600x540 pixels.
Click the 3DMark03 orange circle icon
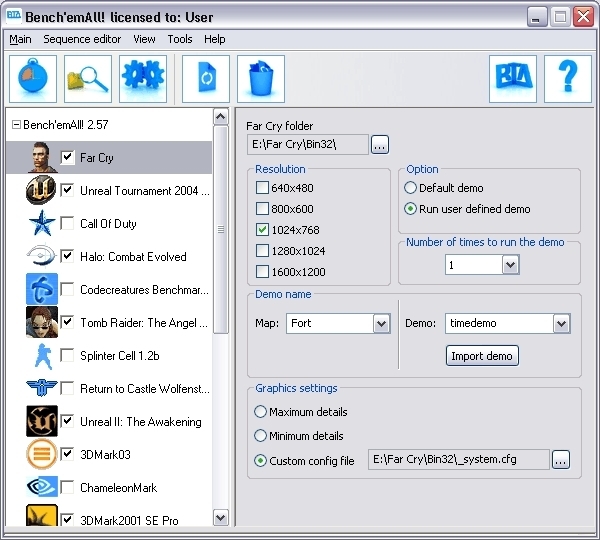click(42, 454)
